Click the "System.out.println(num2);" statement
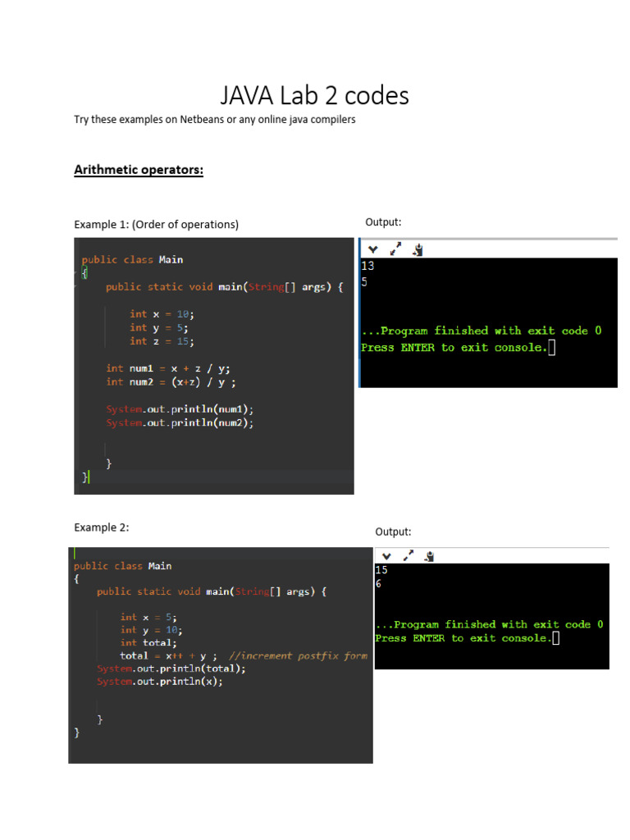The image size is (630, 840). (x=180, y=422)
